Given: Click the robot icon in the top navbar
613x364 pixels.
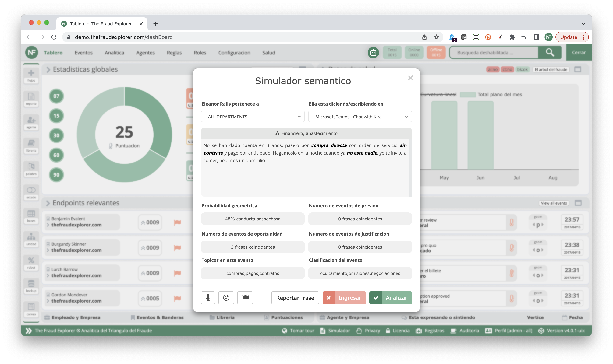Looking at the screenshot, I should [373, 52].
